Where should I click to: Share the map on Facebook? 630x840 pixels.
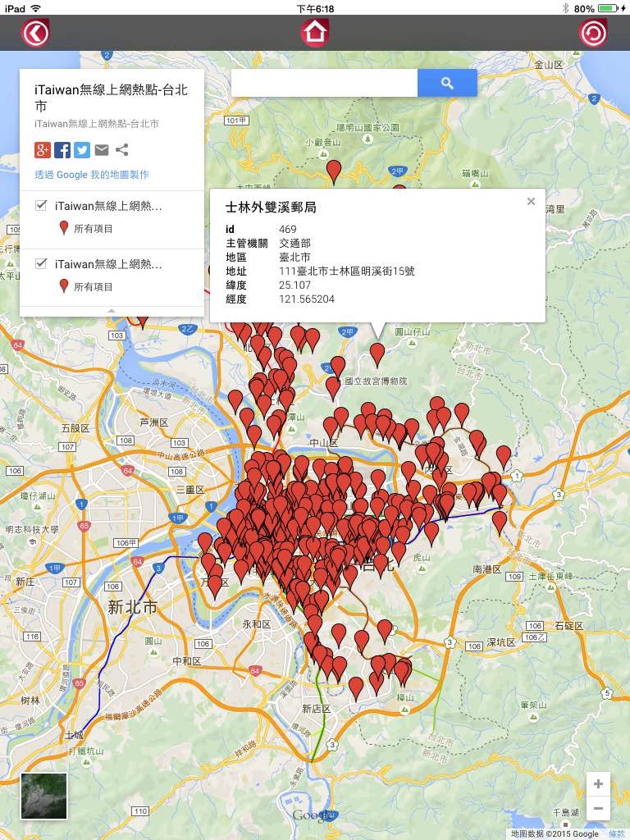click(x=62, y=150)
